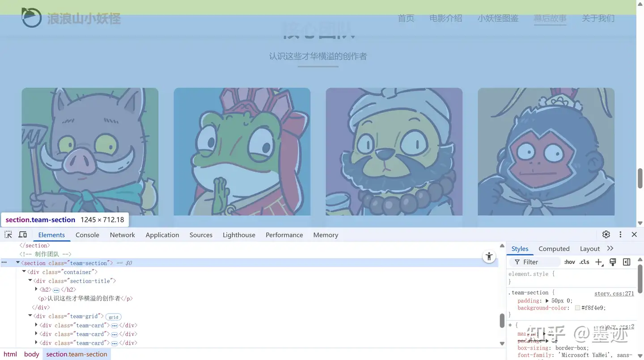This screenshot has height=360, width=644.
Task: Expand the h2 node arrow
Action: (x=36, y=290)
